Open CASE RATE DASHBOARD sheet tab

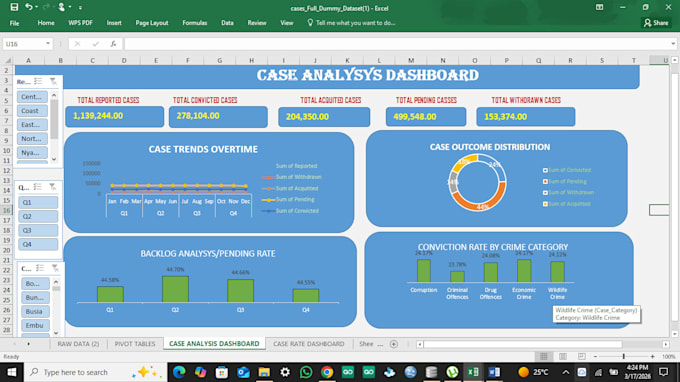pos(308,344)
